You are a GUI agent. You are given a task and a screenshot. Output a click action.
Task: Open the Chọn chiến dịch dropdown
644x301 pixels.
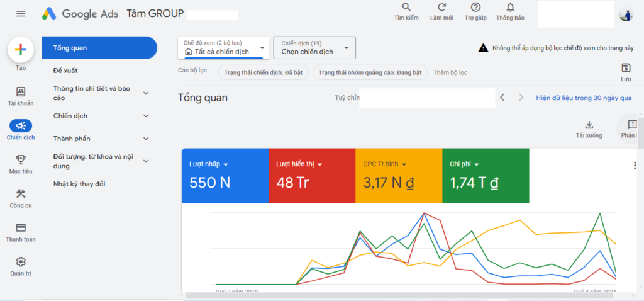314,48
